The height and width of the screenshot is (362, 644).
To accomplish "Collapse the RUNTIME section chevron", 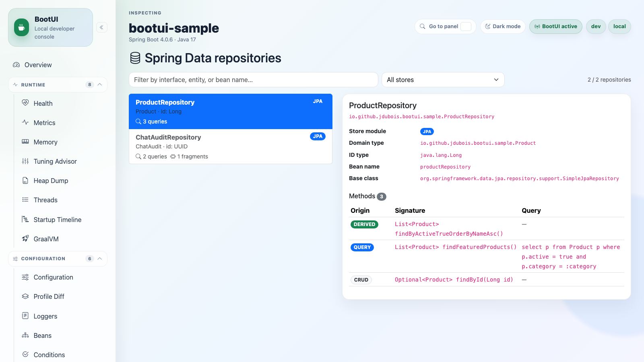I will [x=100, y=84].
